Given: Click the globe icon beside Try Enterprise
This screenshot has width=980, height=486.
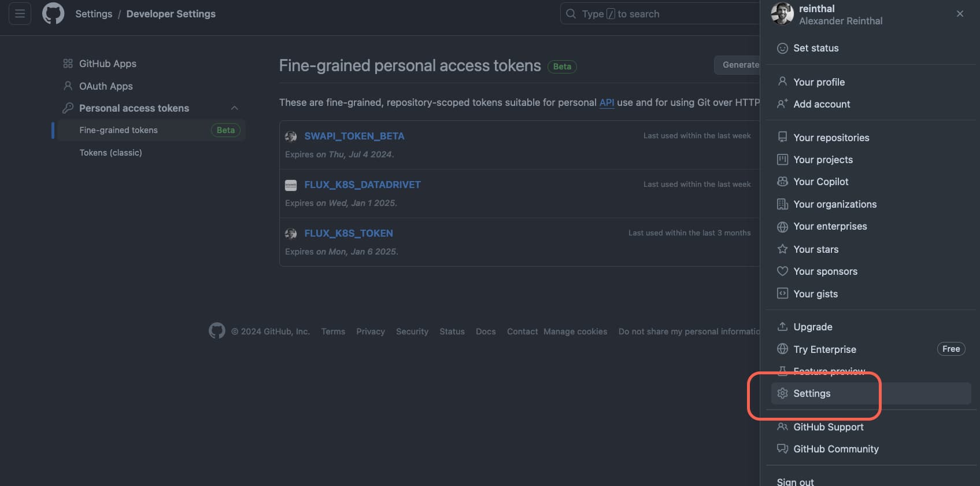Looking at the screenshot, I should pos(782,349).
